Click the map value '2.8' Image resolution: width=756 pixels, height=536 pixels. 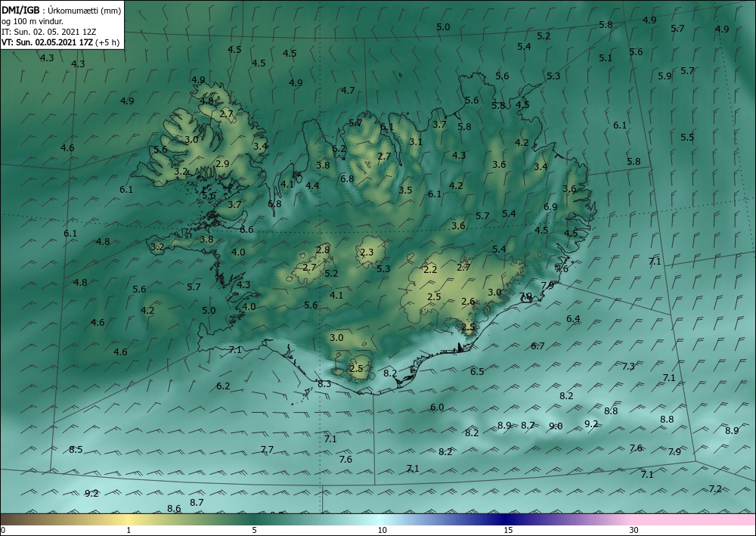pos(323,250)
